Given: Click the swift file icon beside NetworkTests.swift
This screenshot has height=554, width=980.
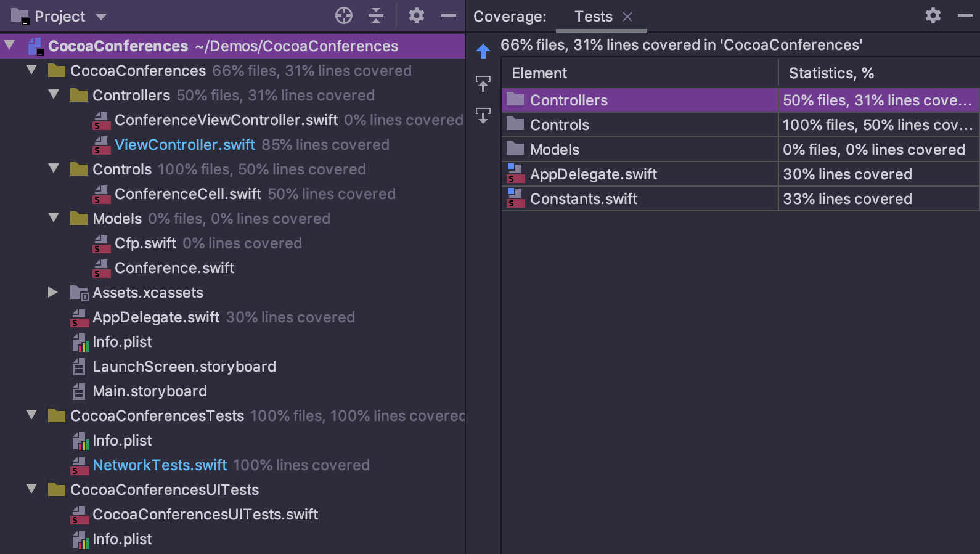Looking at the screenshot, I should (79, 466).
